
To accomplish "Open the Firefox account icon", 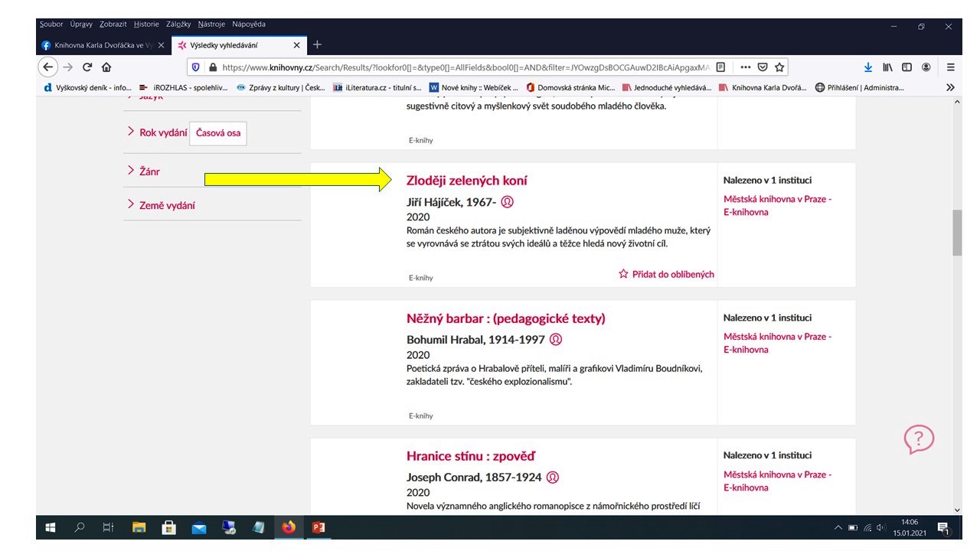I will 926,67.
